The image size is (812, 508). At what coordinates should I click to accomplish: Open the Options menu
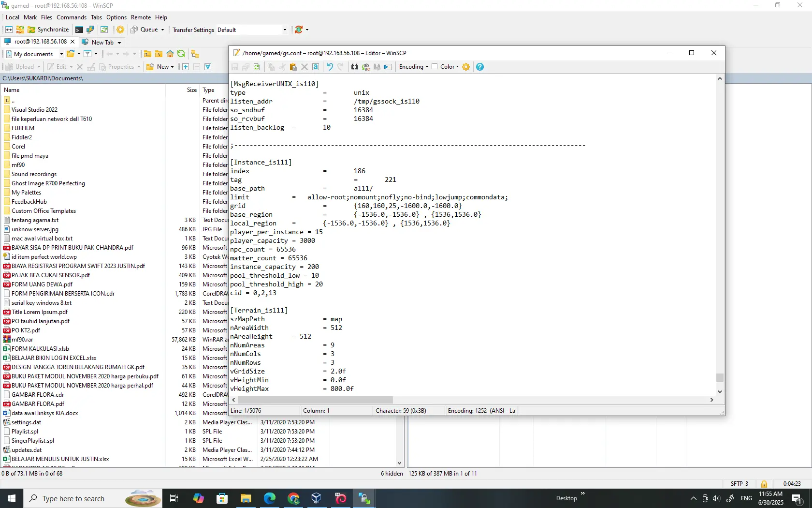click(x=116, y=17)
